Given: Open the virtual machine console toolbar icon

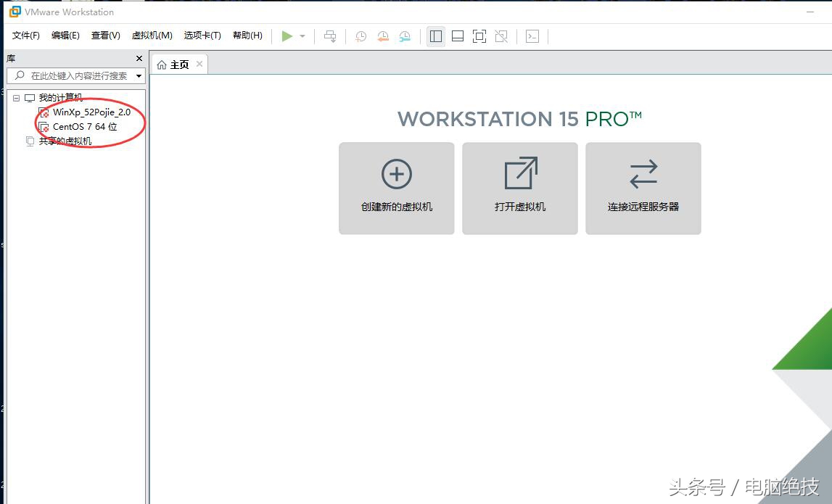Looking at the screenshot, I should (532, 36).
